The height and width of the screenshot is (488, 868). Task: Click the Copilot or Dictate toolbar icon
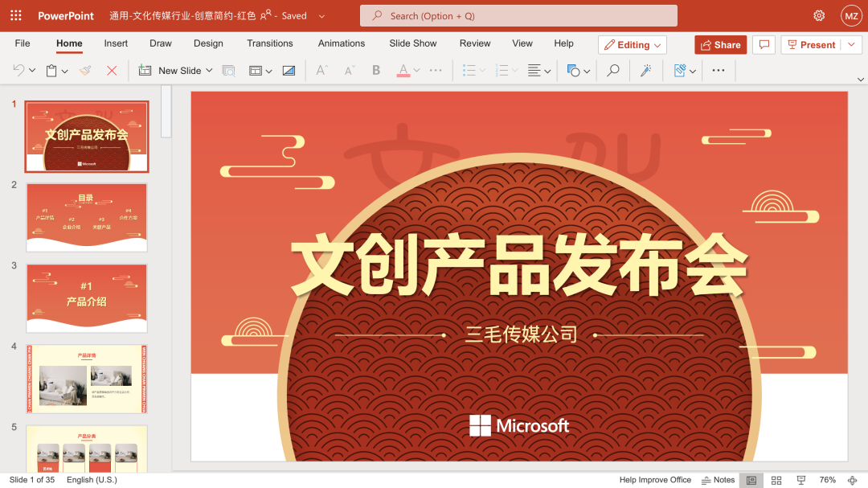coord(680,71)
